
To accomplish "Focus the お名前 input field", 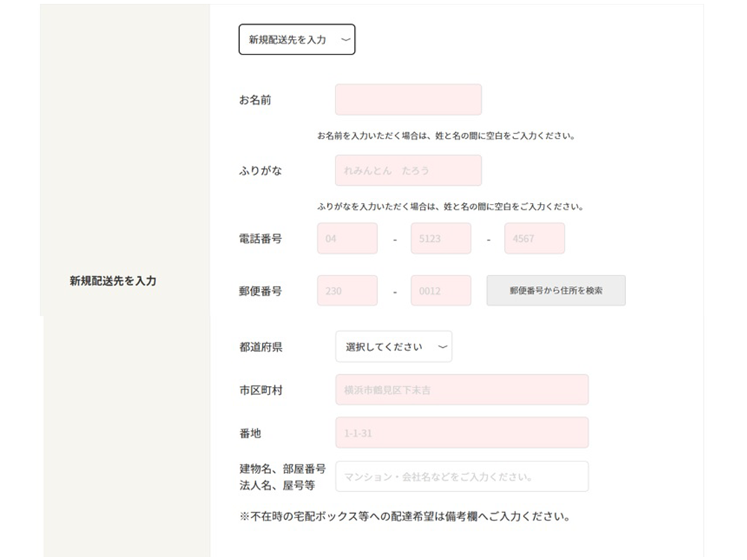I will 408,99.
